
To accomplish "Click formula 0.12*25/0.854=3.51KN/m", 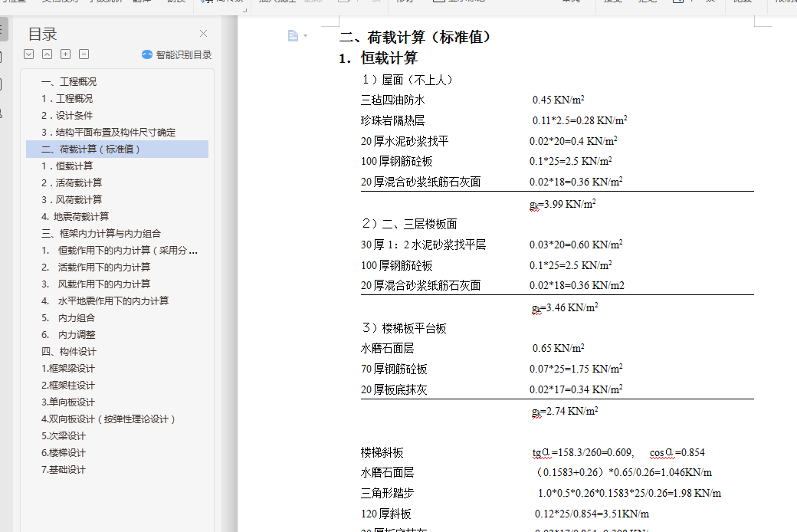I will 592,514.
